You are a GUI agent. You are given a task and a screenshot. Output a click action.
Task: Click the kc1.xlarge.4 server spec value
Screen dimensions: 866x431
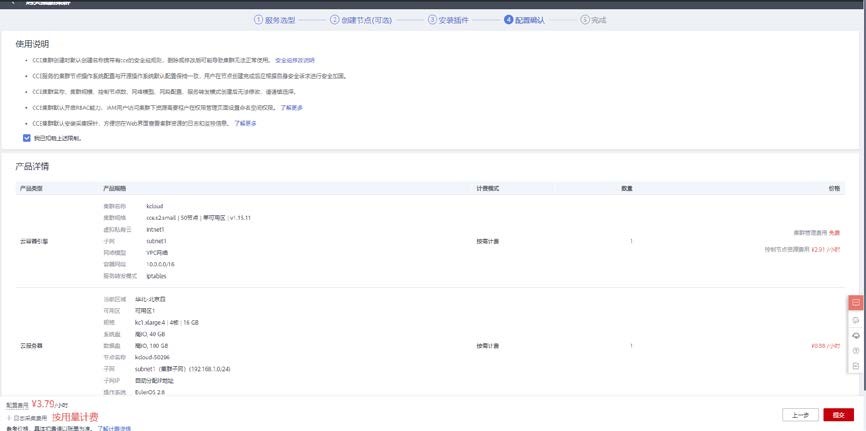point(167,322)
